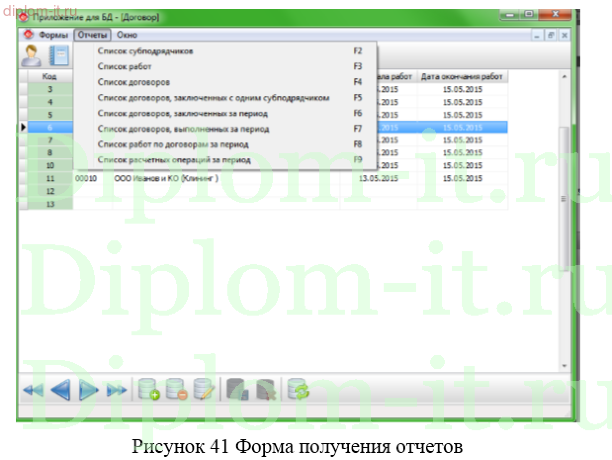This screenshot has height=460, width=612.
Task: Choose Список работ report
Action: [225, 66]
